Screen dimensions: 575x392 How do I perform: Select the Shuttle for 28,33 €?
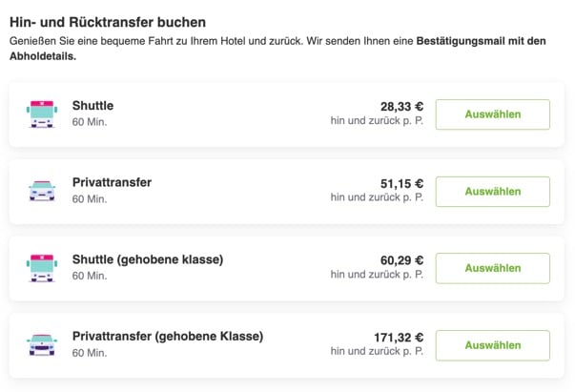[492, 114]
